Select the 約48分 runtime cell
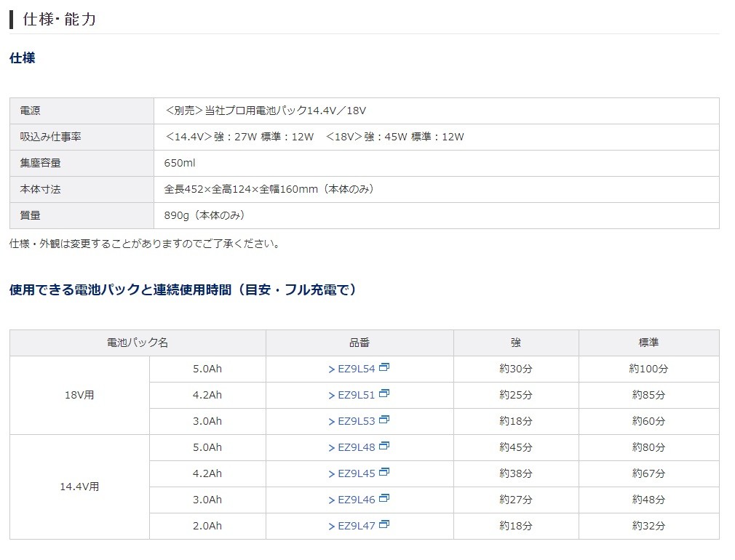Viewport: 735px width, 560px height. pyautogui.click(x=648, y=500)
